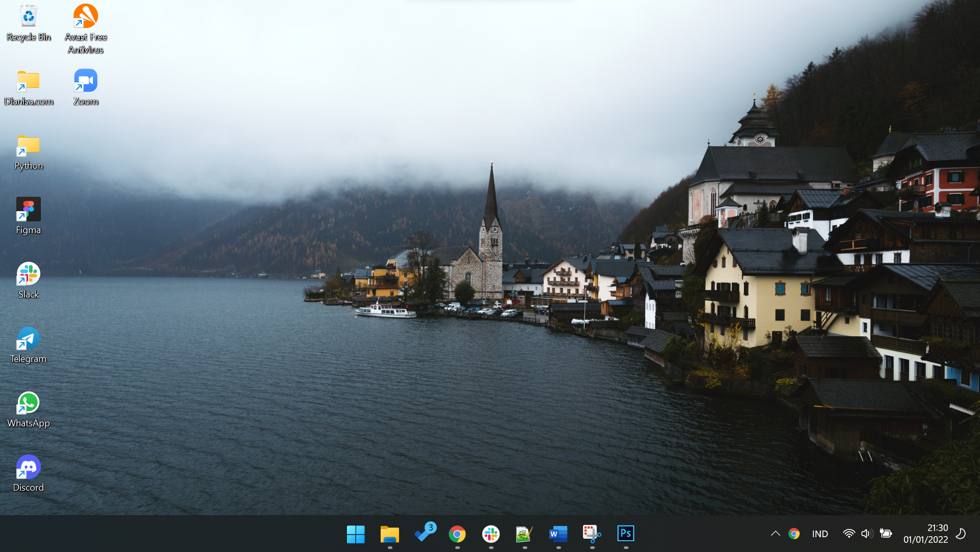Launch Microsoft Word from the taskbar

point(557,534)
